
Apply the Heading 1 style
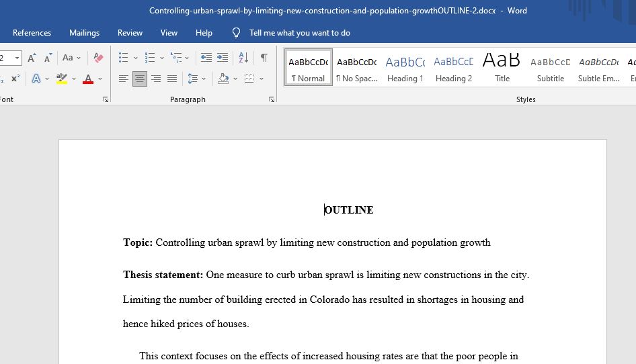(405, 67)
